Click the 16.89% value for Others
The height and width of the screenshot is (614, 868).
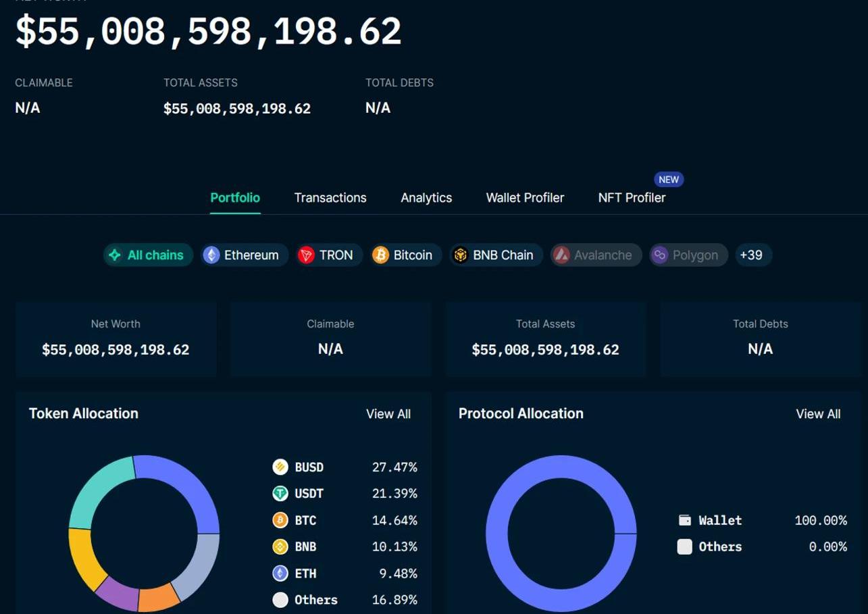[x=394, y=600]
